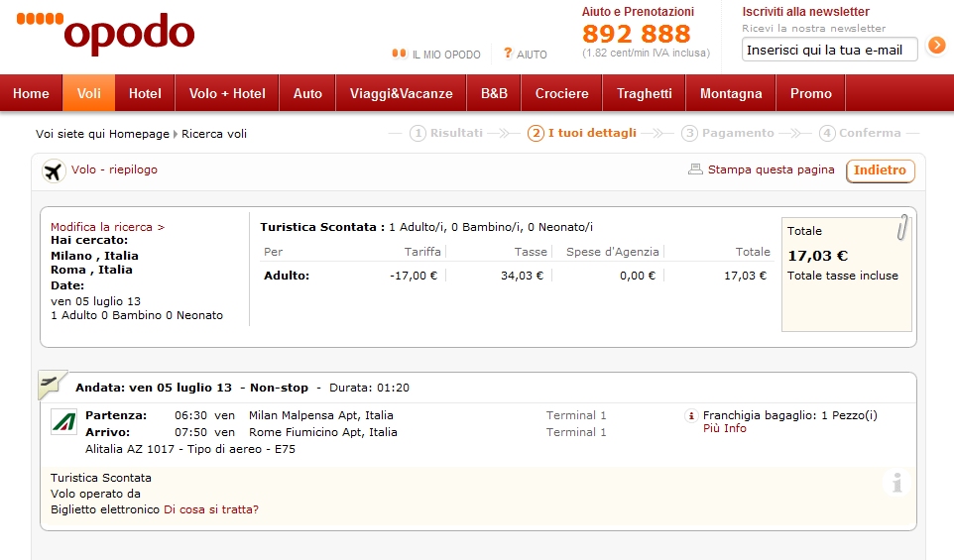This screenshot has width=954, height=560.
Task: Click the orange question mark Aiuto icon
Action: (x=508, y=54)
